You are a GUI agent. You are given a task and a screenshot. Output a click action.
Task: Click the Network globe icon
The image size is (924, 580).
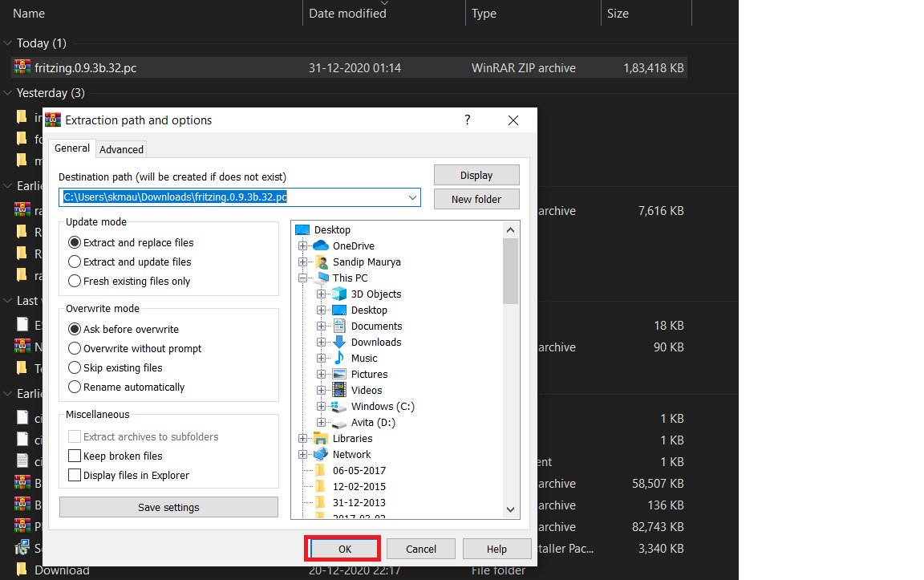[321, 454]
